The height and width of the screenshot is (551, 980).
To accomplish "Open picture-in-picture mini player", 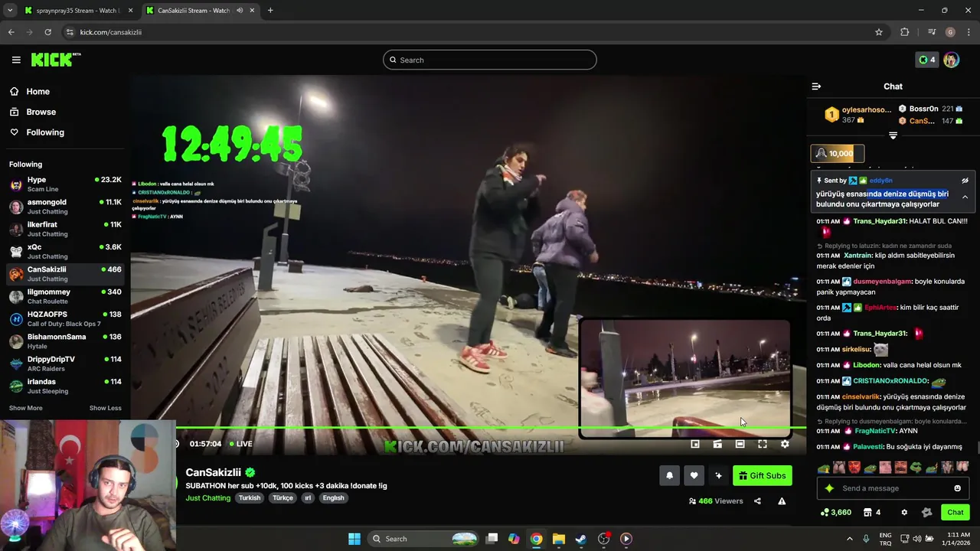I will click(695, 444).
